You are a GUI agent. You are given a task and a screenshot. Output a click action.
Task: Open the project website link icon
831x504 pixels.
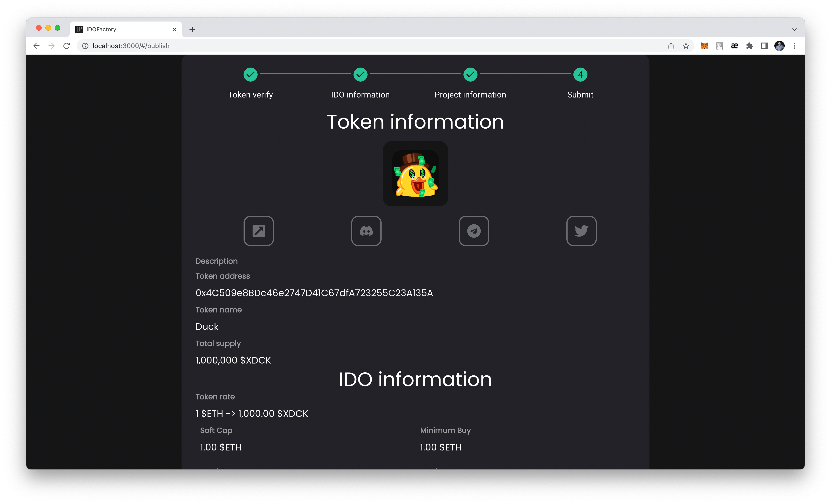(x=259, y=231)
